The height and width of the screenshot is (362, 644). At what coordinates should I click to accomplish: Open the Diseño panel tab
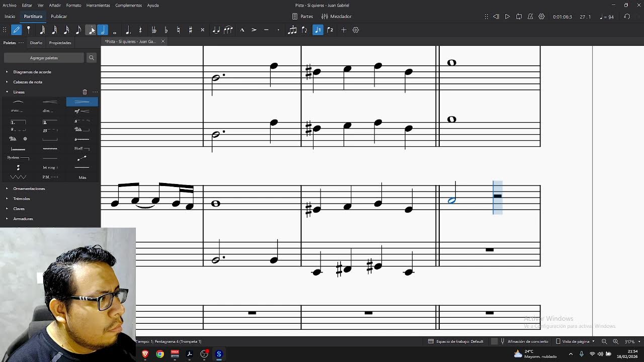[x=36, y=43]
